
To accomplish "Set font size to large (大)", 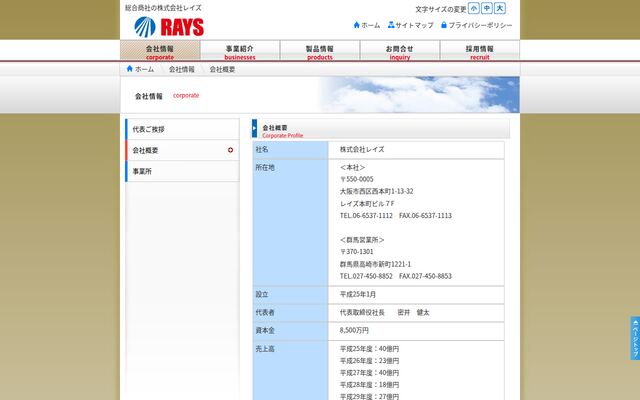I will click(500, 8).
